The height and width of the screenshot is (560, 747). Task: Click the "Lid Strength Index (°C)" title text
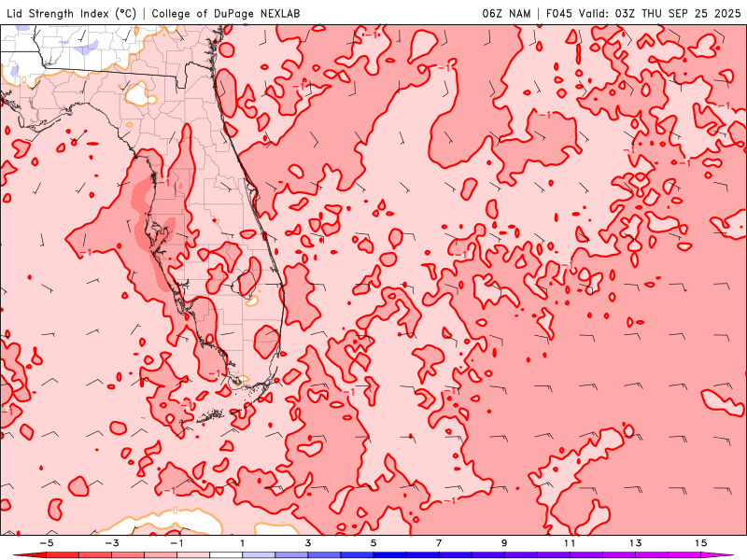point(72,14)
